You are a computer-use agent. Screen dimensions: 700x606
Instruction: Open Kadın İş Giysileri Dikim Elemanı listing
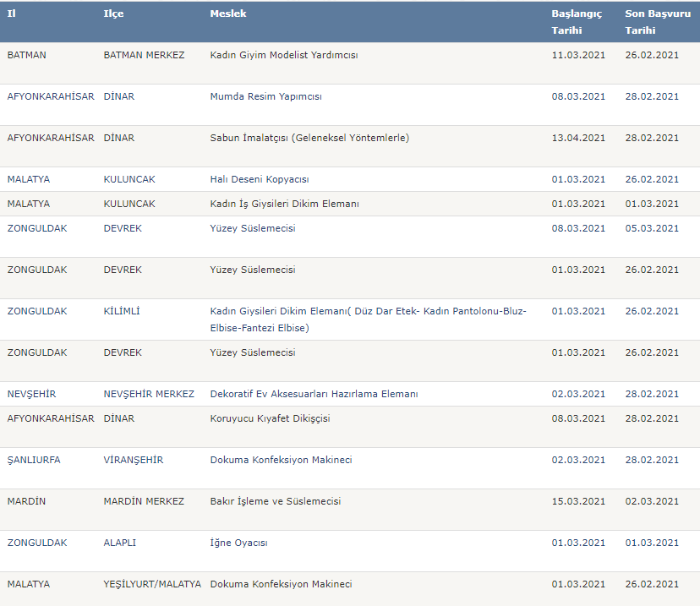tap(284, 204)
